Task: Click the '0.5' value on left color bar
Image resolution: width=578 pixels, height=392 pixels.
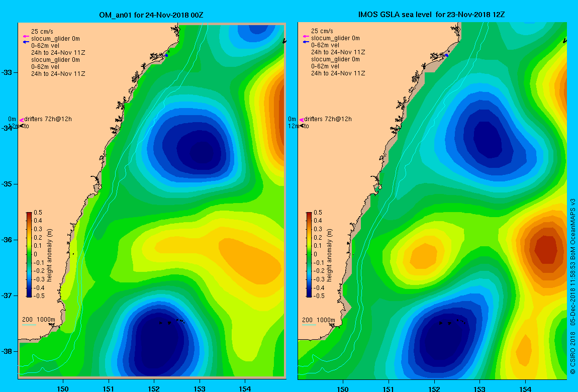Action: 38,213
